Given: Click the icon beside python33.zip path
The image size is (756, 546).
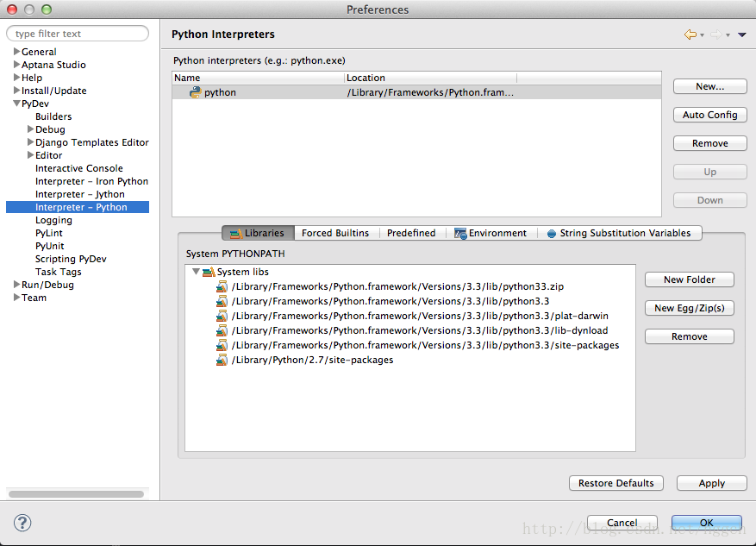Looking at the screenshot, I should click(222, 286).
